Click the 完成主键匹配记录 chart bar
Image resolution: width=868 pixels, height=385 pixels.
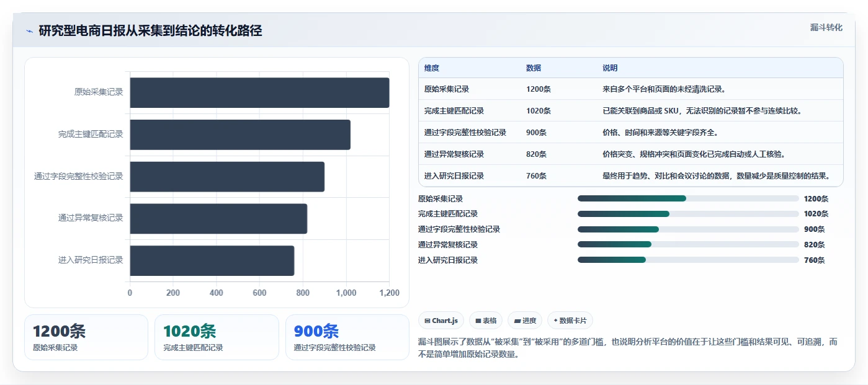(x=240, y=135)
